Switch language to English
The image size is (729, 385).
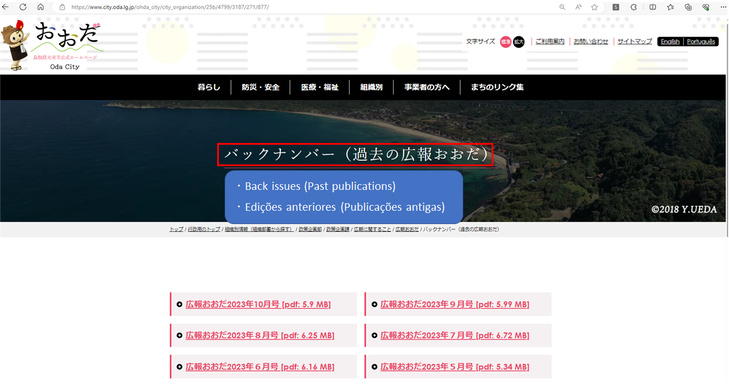pos(670,41)
